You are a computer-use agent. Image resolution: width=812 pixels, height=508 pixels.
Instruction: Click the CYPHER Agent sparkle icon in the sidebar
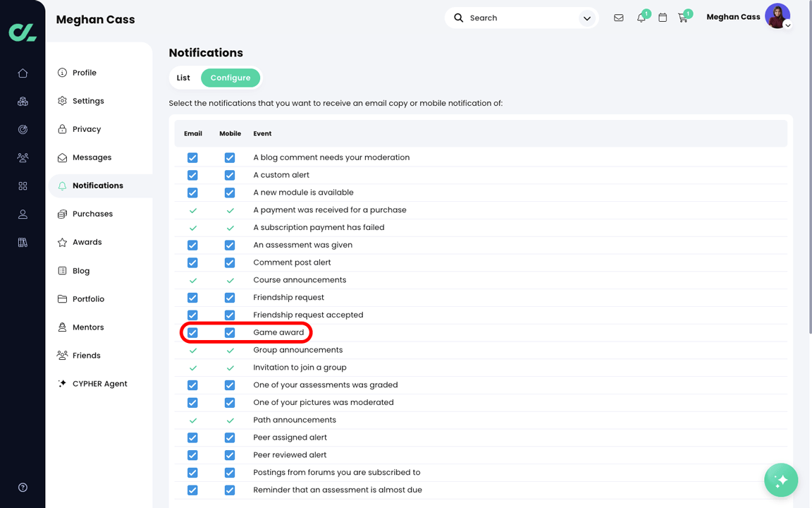coord(62,384)
